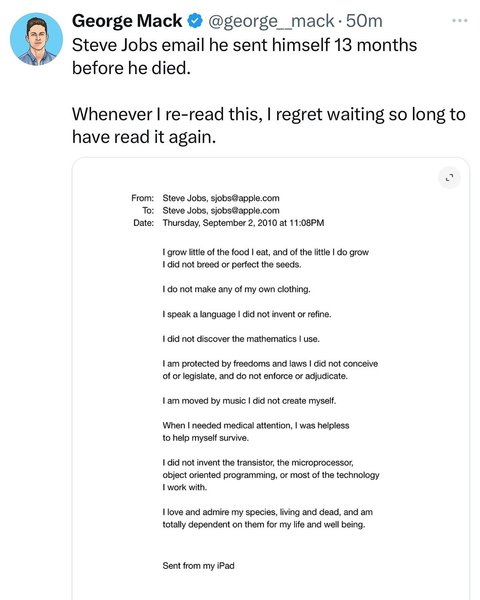This screenshot has height=600, width=480.
Task: Click 'I am moved by music' sentence
Action: 249,401
